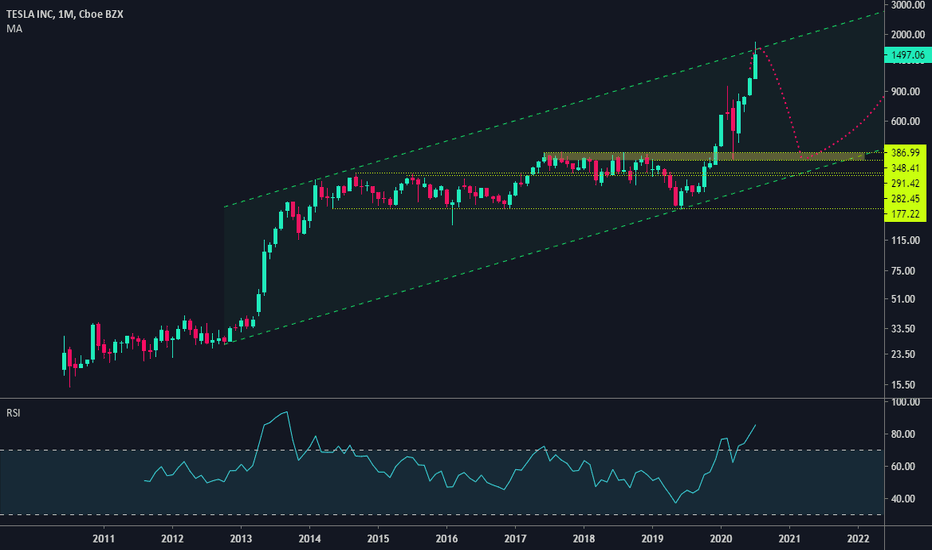932x550 pixels.
Task: Click the 40.00 RSI scale label
Action: [903, 499]
